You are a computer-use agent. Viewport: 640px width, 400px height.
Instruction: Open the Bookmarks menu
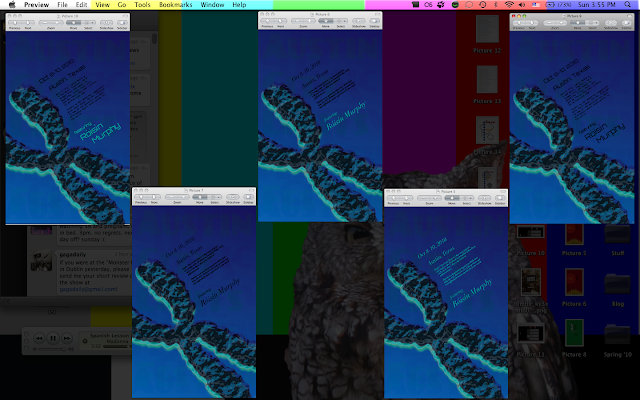176,4
